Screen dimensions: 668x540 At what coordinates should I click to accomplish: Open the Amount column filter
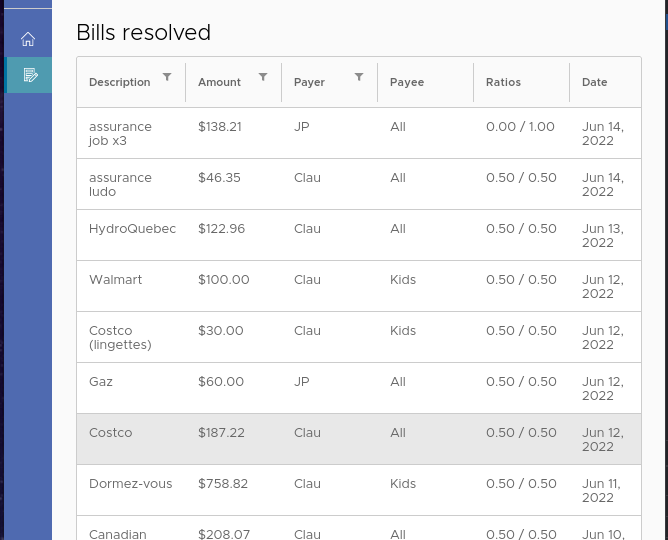click(x=263, y=77)
